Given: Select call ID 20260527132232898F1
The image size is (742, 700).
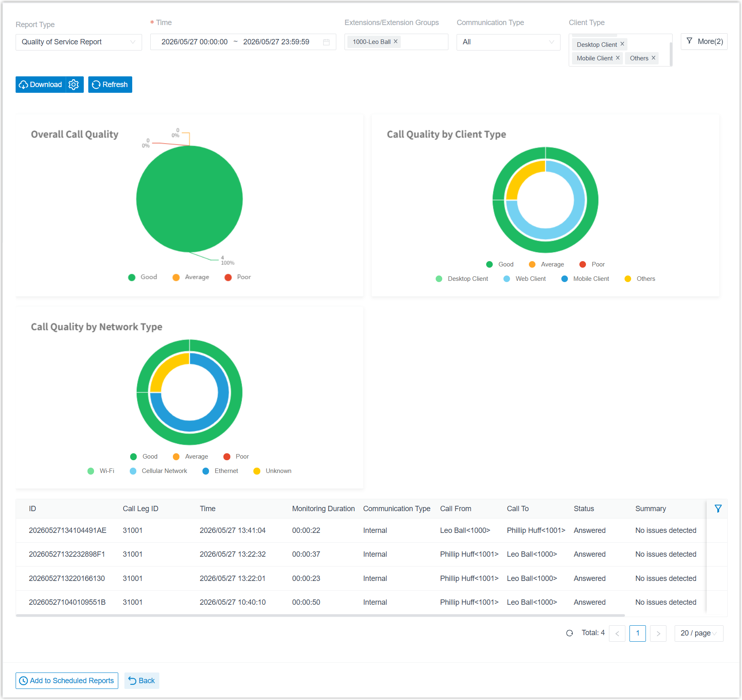Looking at the screenshot, I should [67, 554].
